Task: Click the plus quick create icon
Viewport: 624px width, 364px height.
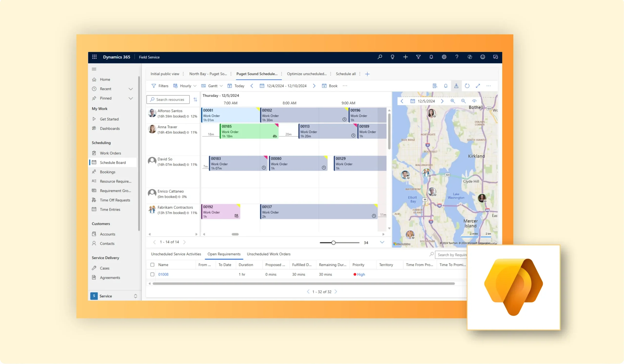Action: tap(405, 57)
